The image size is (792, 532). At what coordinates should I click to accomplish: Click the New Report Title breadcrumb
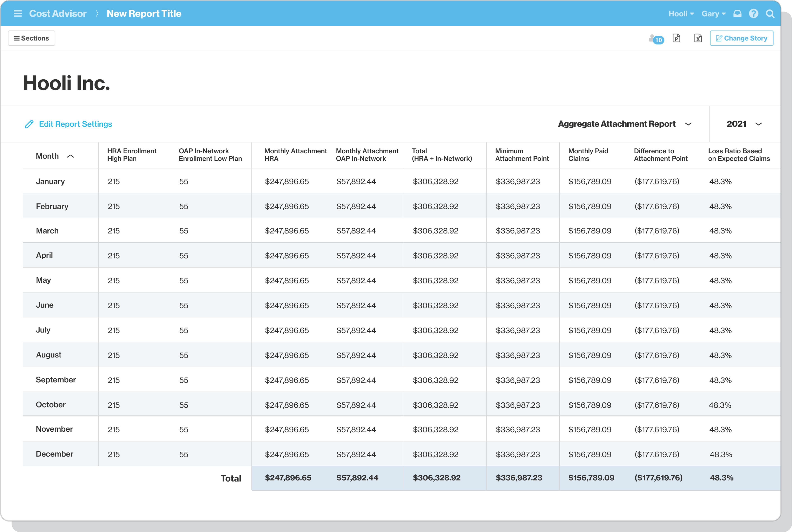click(144, 14)
